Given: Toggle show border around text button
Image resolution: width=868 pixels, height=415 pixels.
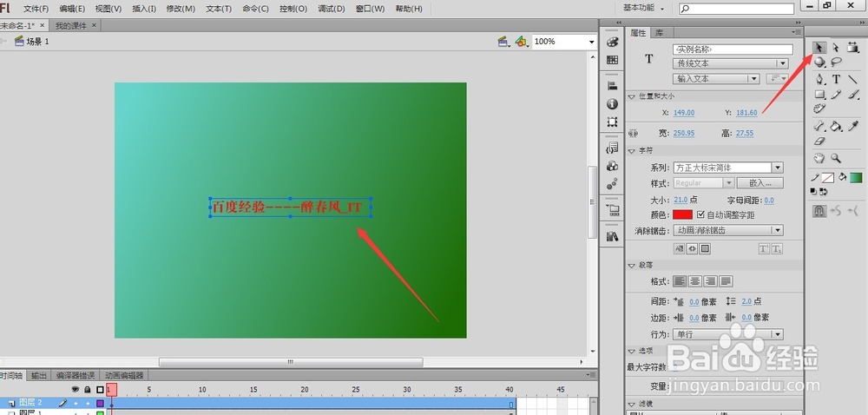Looking at the screenshot, I should pyautogui.click(x=705, y=249).
